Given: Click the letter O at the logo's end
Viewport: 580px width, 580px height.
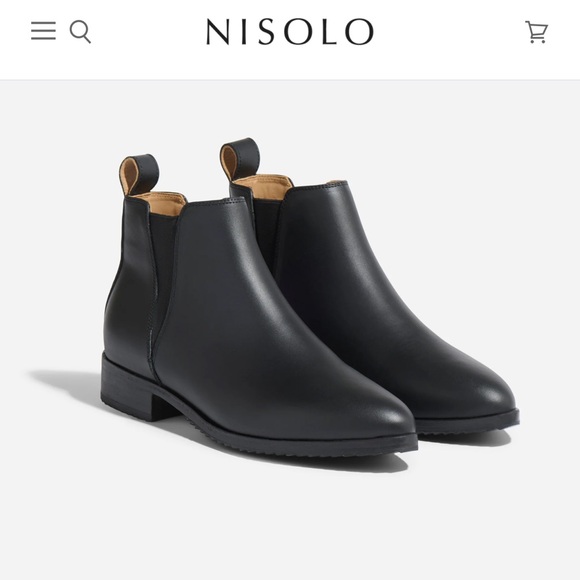Looking at the screenshot, I should point(359,32).
